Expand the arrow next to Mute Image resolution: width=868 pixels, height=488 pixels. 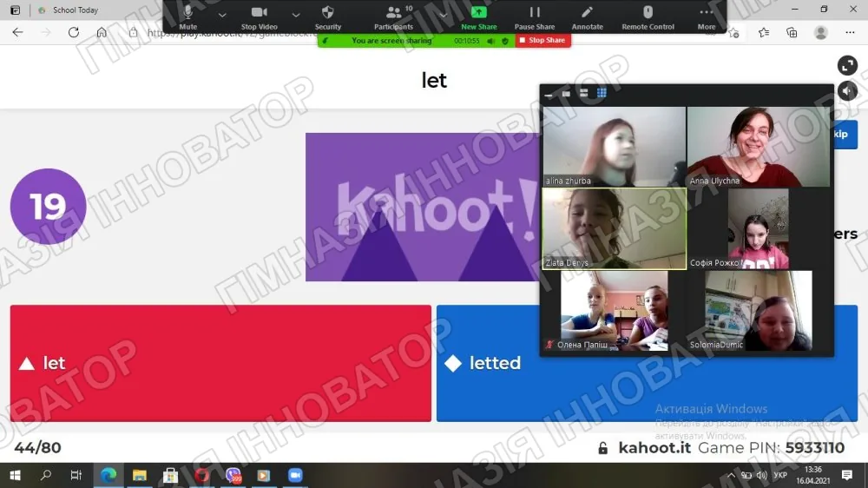click(222, 15)
